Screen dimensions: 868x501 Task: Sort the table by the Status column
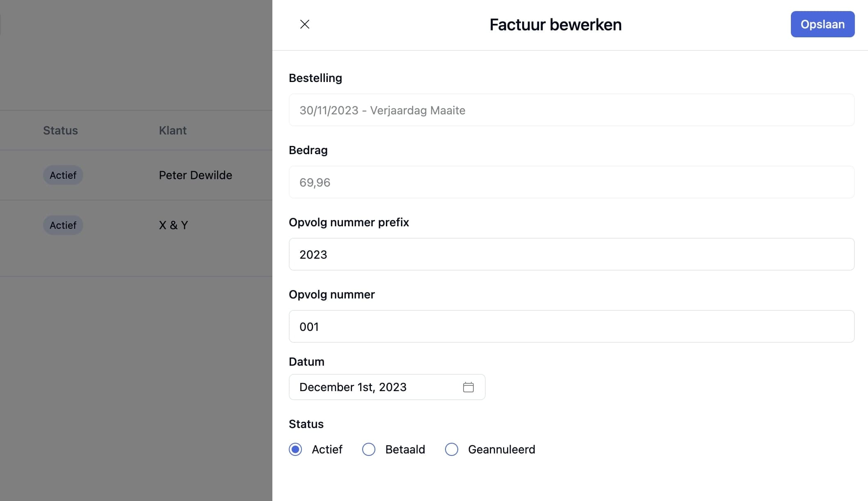(60, 130)
